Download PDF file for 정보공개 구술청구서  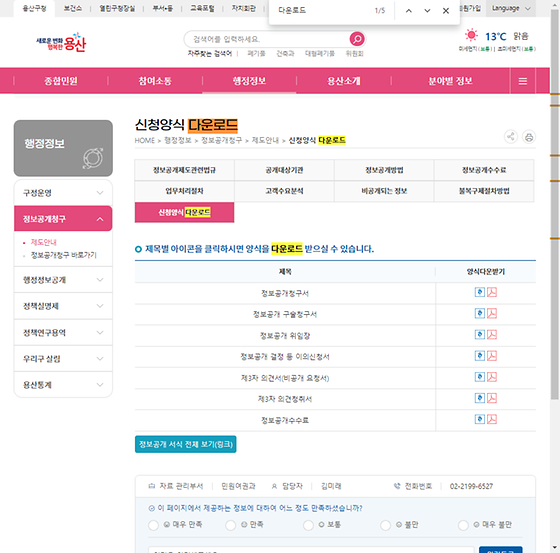[492, 313]
